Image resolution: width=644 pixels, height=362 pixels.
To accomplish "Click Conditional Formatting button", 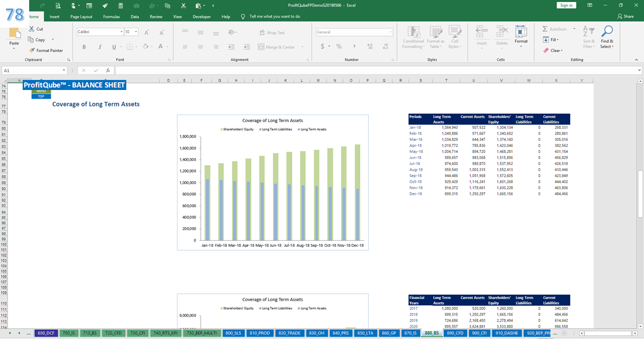I will pos(413,37).
